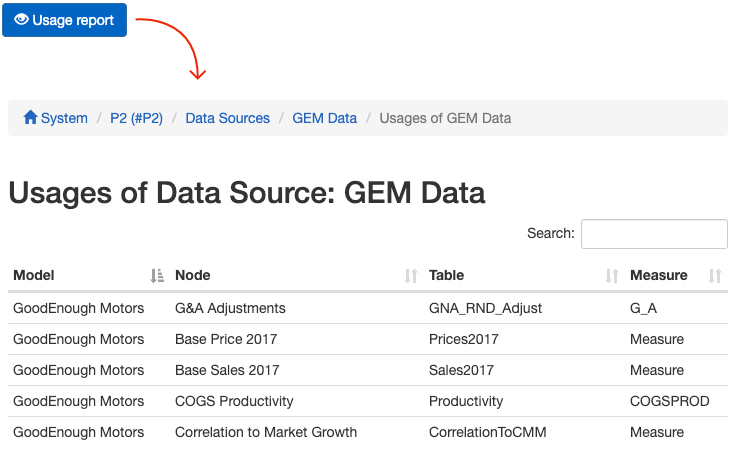This screenshot has width=737, height=470.
Task: Open P2 (#P2) breadcrumb link
Action: [136, 118]
